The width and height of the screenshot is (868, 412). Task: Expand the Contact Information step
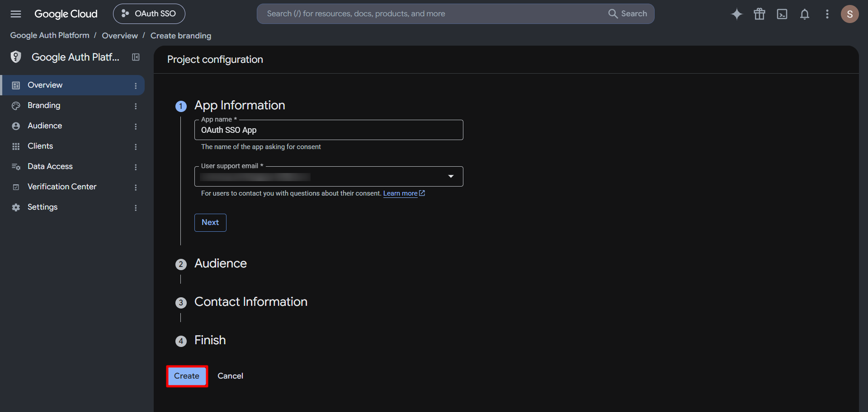[x=251, y=302]
